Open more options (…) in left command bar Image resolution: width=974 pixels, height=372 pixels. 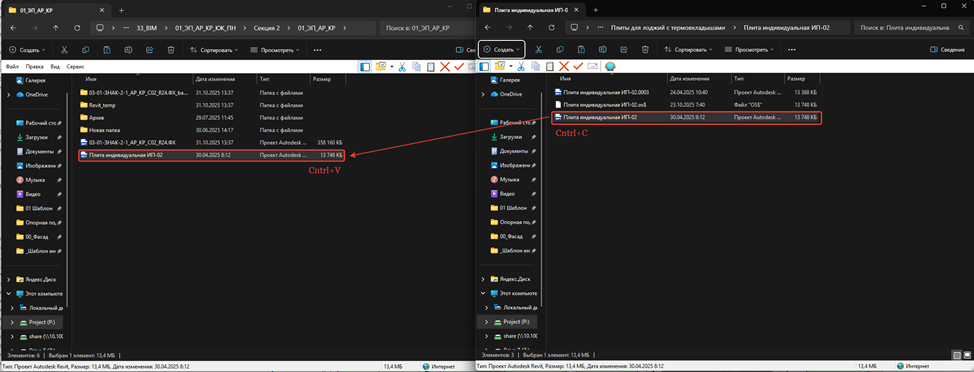click(317, 50)
